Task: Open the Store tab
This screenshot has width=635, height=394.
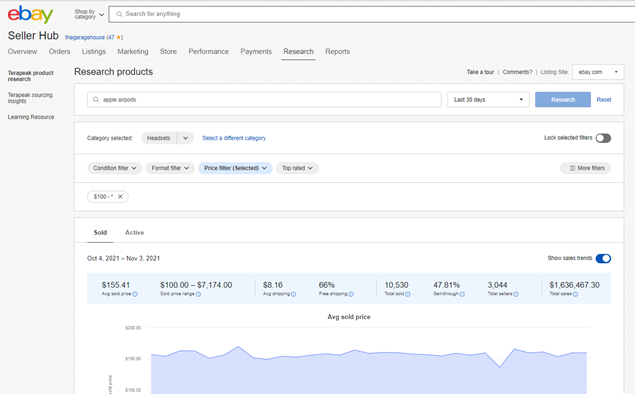Action: pos(168,51)
